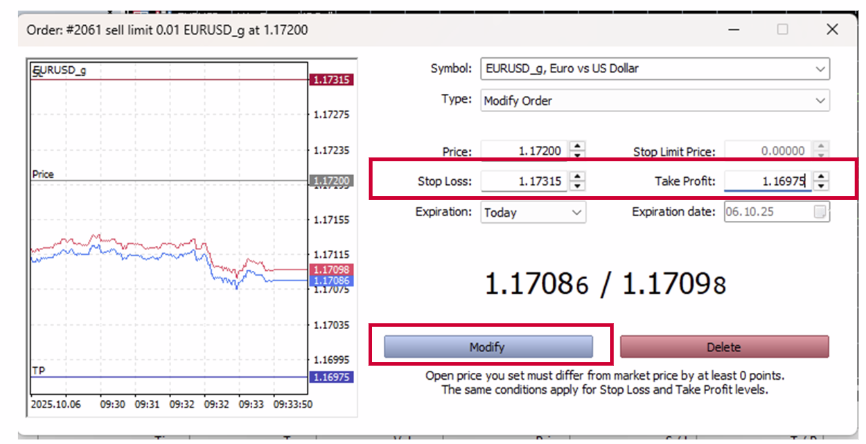Click into the Price input field
This screenshot has height=444, width=866.
click(x=523, y=151)
